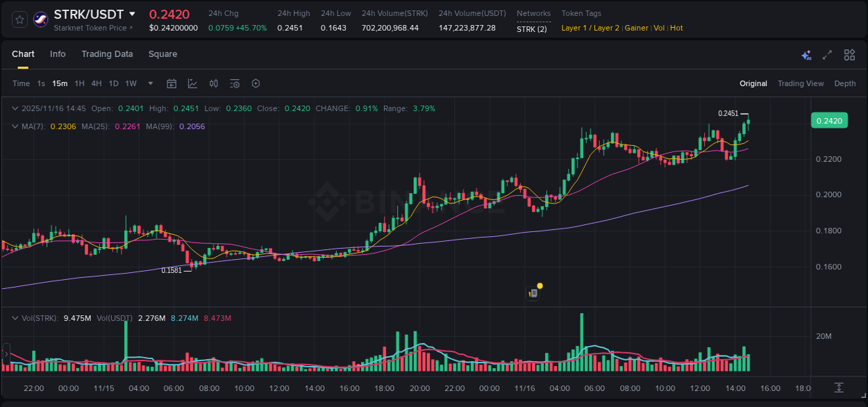This screenshot has height=407, width=868.
Task: Open the chart settings hexagon icon
Action: pos(256,83)
